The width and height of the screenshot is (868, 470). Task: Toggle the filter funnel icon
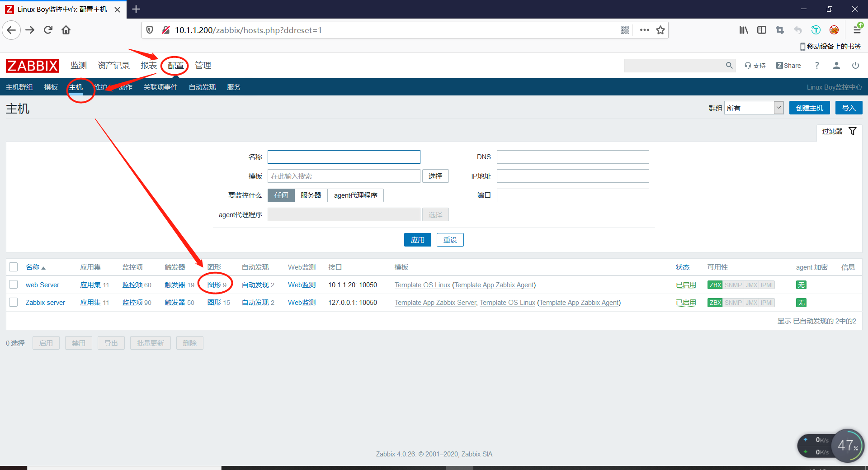coord(853,131)
